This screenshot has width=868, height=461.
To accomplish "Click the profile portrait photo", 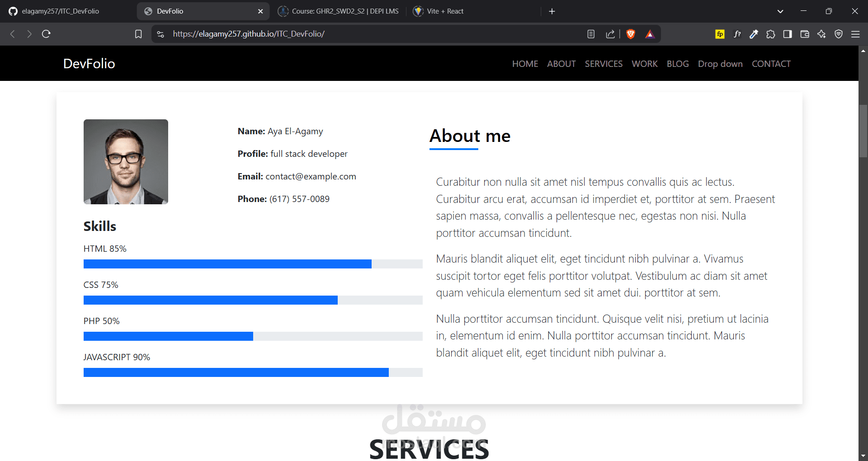I will coord(126,162).
